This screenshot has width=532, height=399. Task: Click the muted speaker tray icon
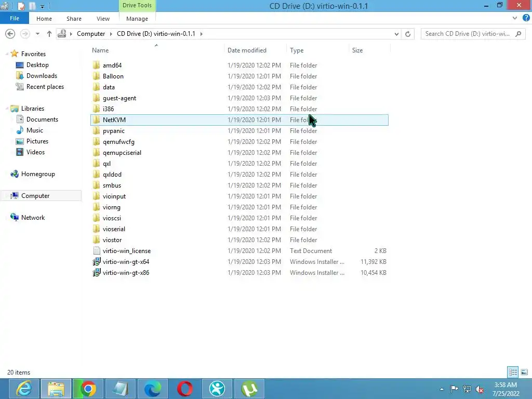pyautogui.click(x=480, y=389)
